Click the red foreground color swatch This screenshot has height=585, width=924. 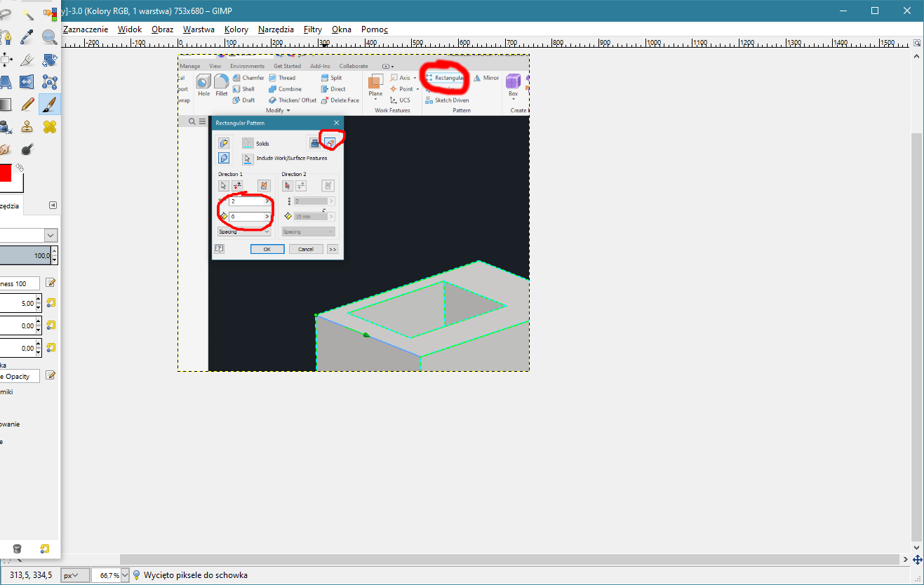coord(5,172)
